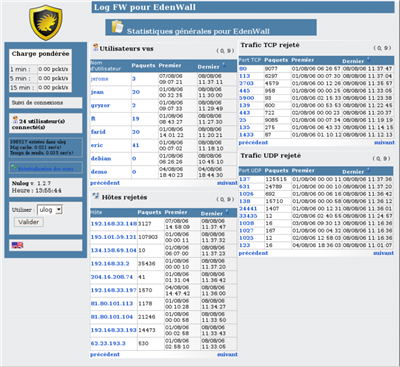Go to suivant page in Trafic TCP
This screenshot has width=400, height=367.
[384, 142]
